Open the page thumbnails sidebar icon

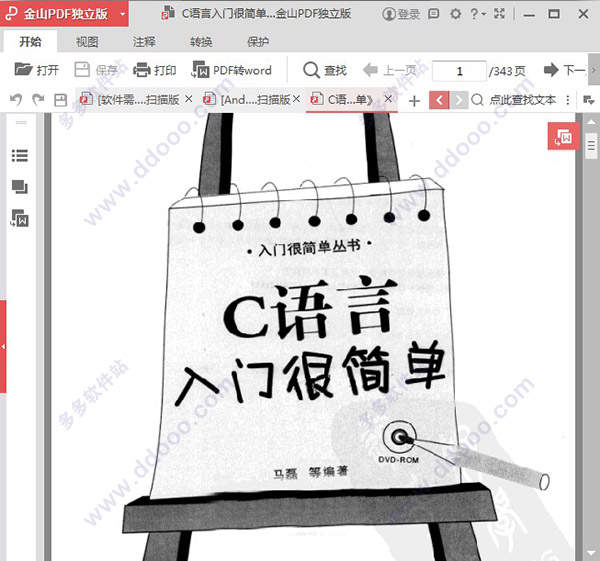click(x=20, y=187)
